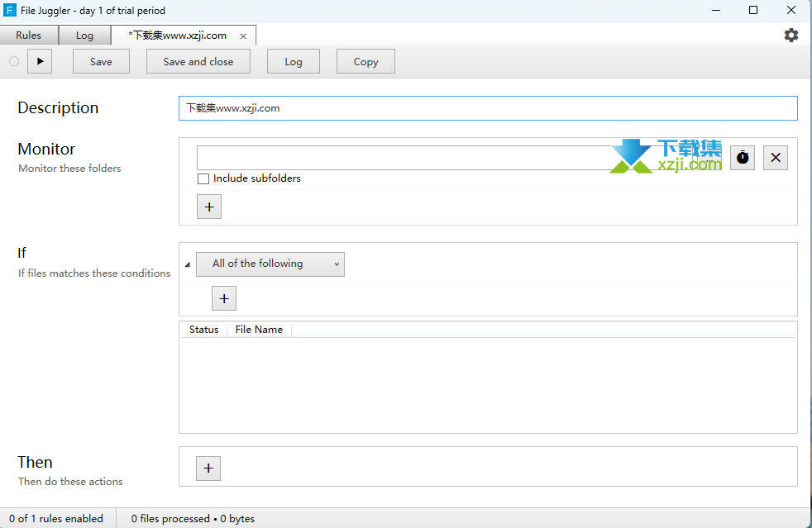Collapse the condition group triangle
812x528 pixels.
(188, 264)
